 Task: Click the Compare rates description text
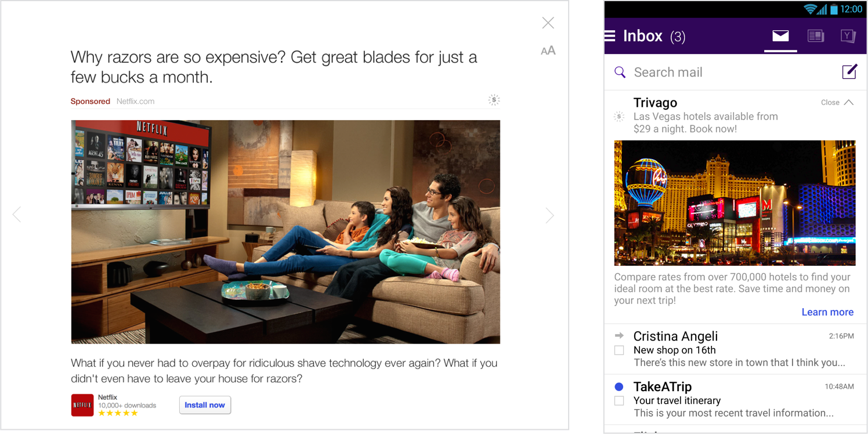coord(732,289)
